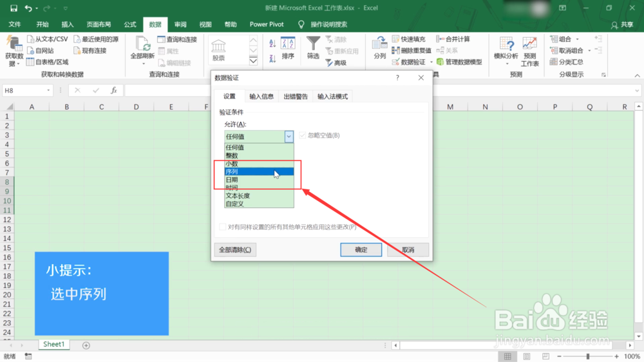Screen dimensions: 644x362
Task: Switch to Page Layout view icon
Action: point(527,356)
